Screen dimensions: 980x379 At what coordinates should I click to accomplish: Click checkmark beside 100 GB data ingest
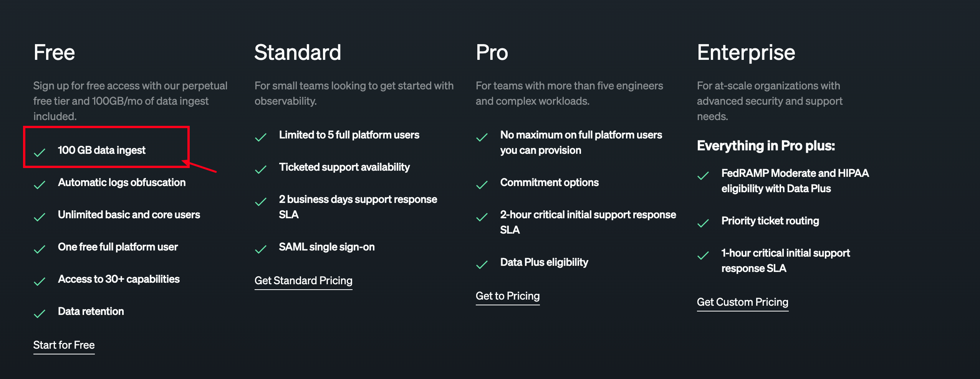pos(40,153)
